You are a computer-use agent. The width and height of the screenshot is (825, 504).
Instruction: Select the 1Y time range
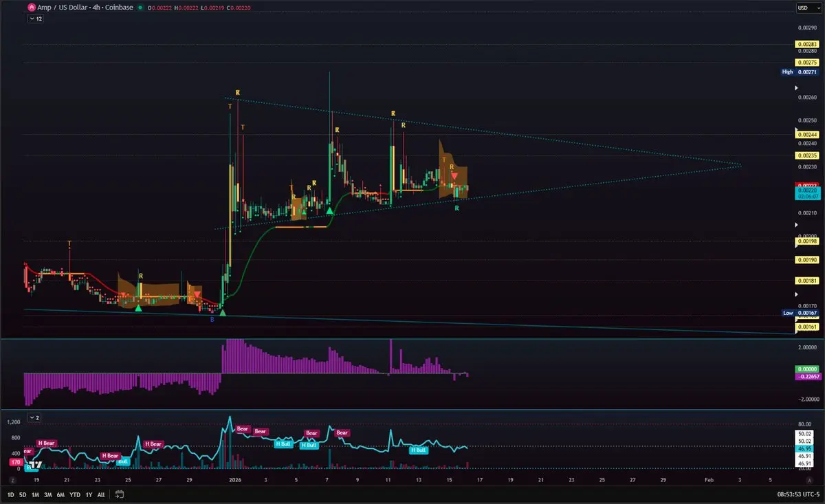coord(89,494)
